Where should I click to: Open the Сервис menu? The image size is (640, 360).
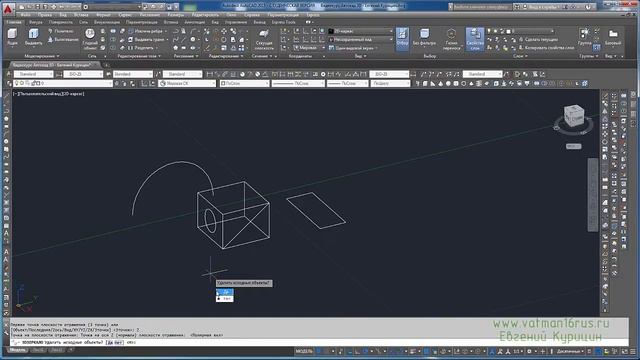125,15
